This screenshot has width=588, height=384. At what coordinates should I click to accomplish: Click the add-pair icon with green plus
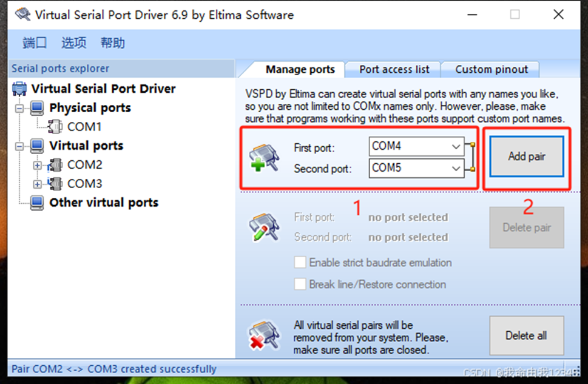click(x=264, y=157)
